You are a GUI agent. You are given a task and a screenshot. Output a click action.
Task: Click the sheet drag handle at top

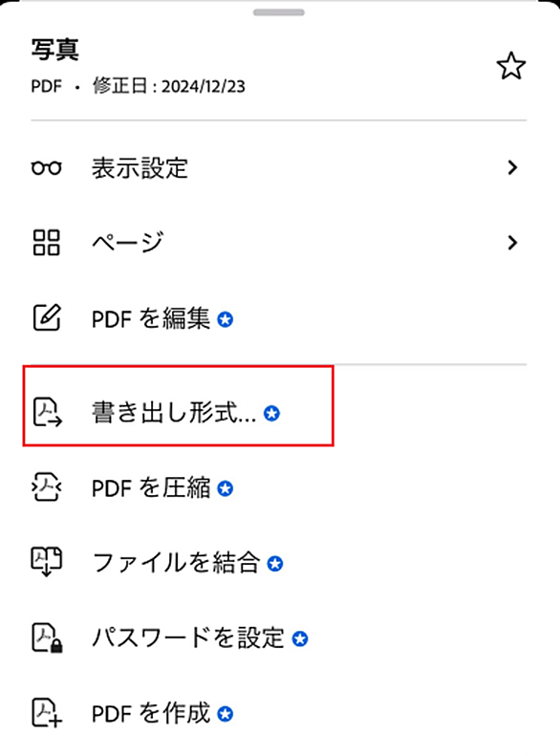pyautogui.click(x=279, y=12)
